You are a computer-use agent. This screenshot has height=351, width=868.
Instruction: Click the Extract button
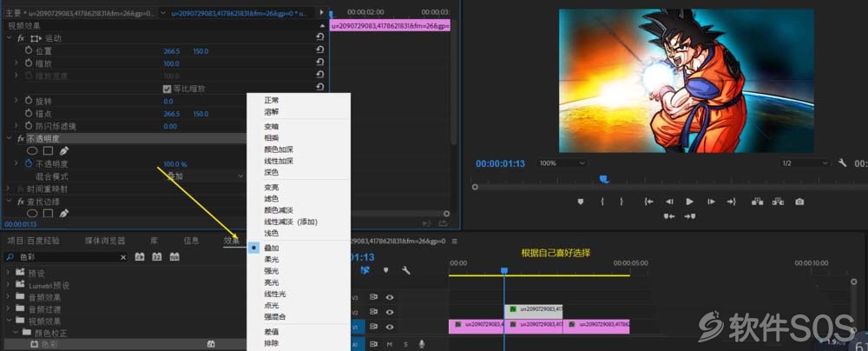pyautogui.click(x=779, y=202)
